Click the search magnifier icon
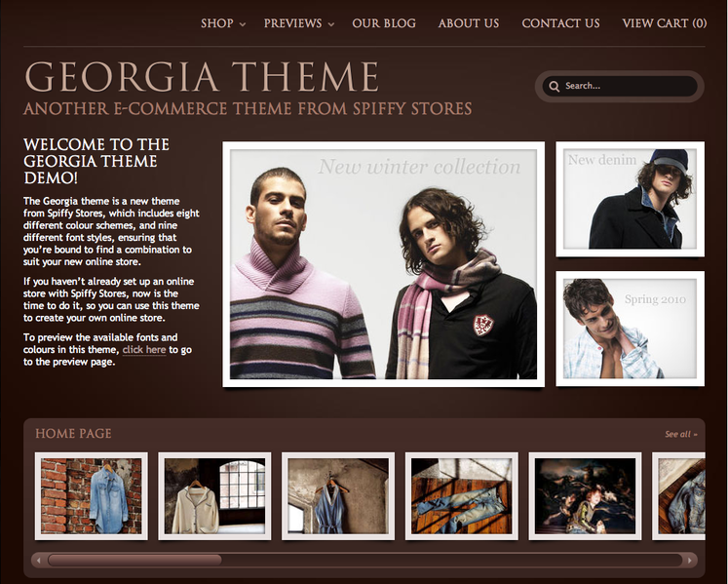 tap(554, 86)
